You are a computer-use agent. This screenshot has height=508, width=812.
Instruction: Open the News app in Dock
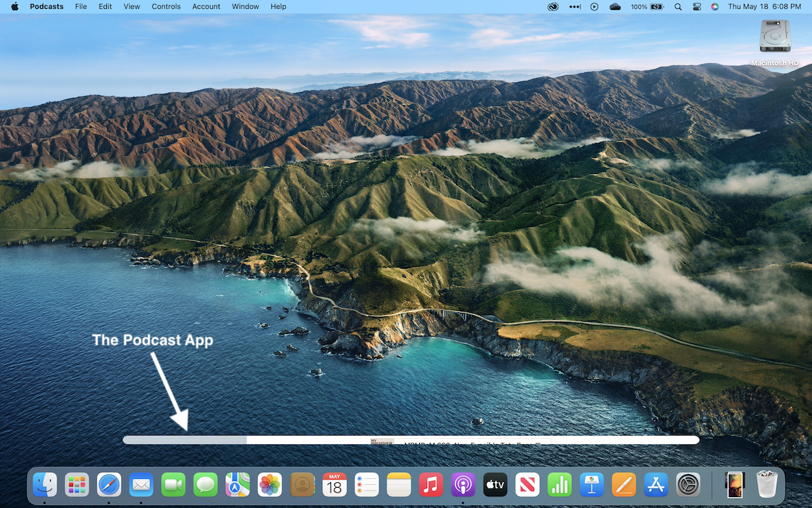click(527, 485)
